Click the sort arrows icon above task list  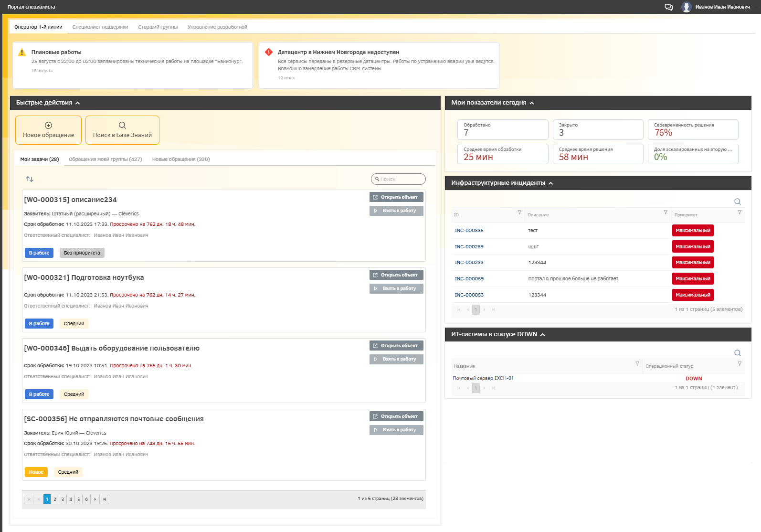point(30,179)
